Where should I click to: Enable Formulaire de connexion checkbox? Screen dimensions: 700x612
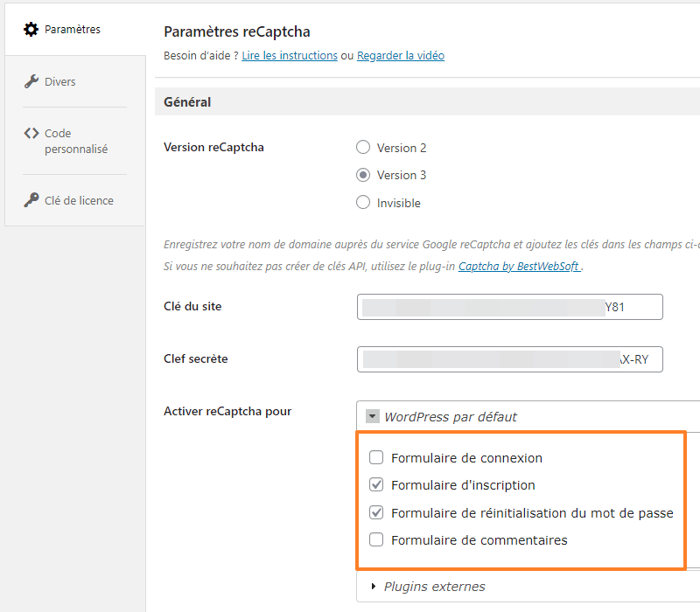click(376, 457)
